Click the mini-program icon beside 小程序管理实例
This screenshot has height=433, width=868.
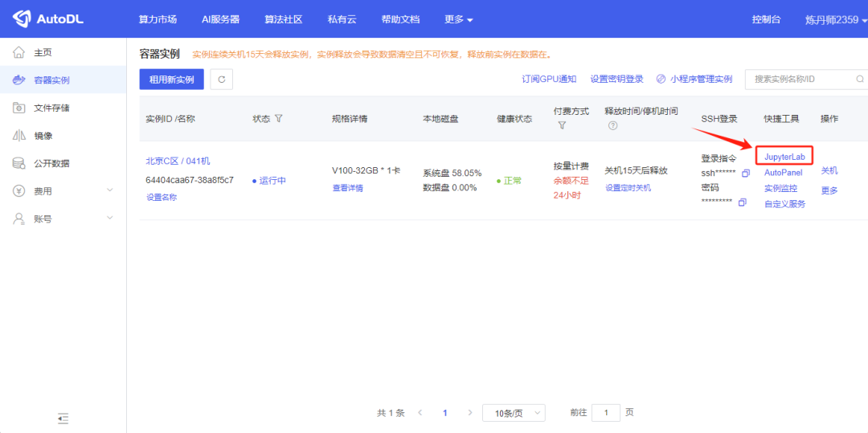(661, 79)
